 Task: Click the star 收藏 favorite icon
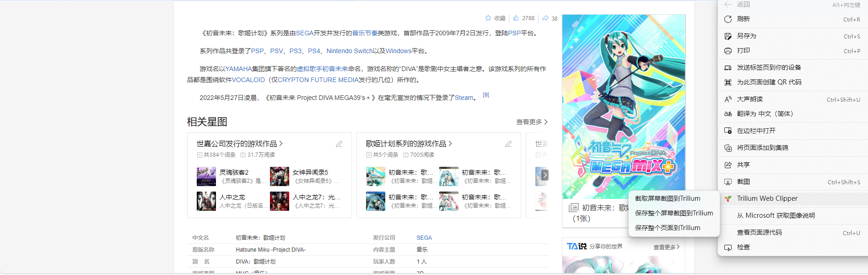tap(488, 18)
